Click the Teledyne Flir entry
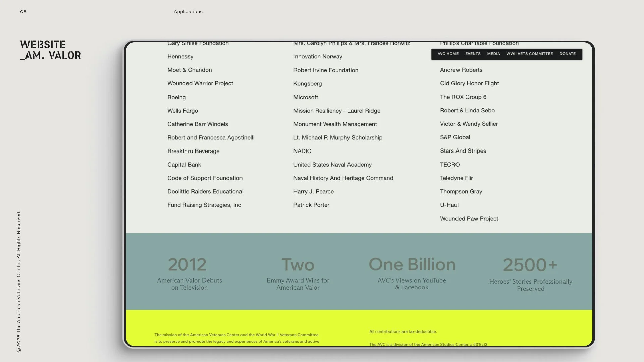Viewport: 644px width, 362px height. click(457, 178)
